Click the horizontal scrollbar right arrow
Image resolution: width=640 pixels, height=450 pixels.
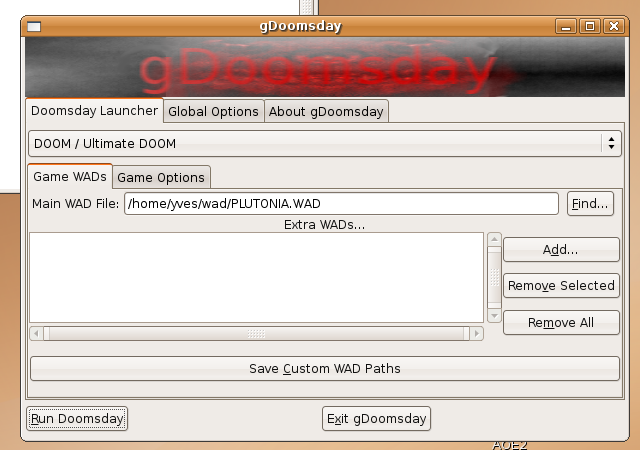(x=477, y=334)
